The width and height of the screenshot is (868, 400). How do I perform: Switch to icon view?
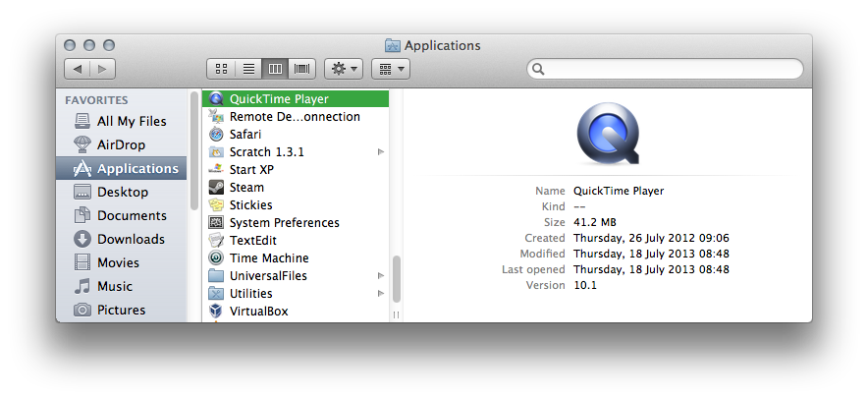click(x=221, y=69)
